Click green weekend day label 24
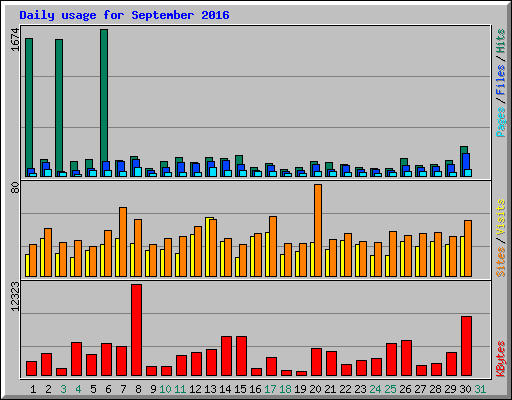Screen dimensions: 512x400 pos(375,389)
